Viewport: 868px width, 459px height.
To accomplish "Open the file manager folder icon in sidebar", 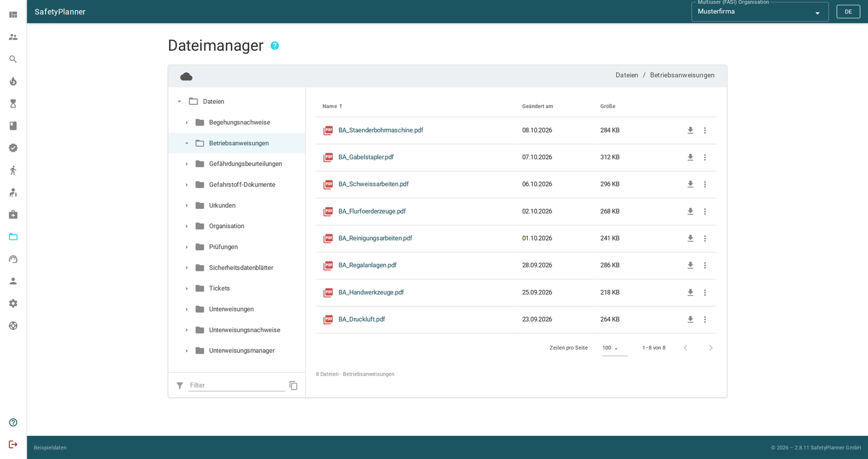I will point(13,237).
